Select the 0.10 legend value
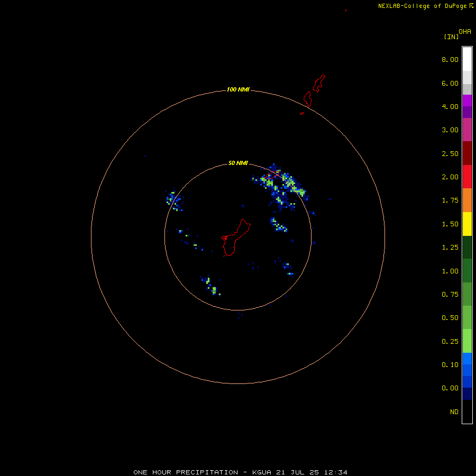This screenshot has height=476, width=476. (450, 365)
